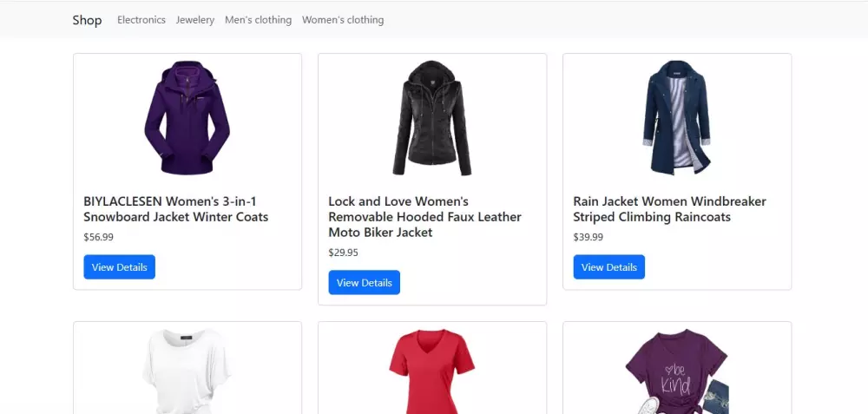Click the $56.99 price text
Image resolution: width=868 pixels, height=414 pixels.
98,237
